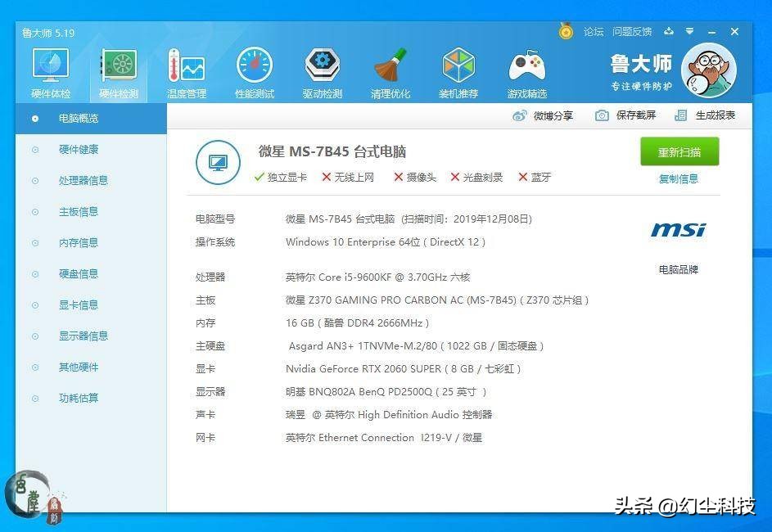Share via 微博分享
The height and width of the screenshot is (532, 772).
click(x=543, y=115)
